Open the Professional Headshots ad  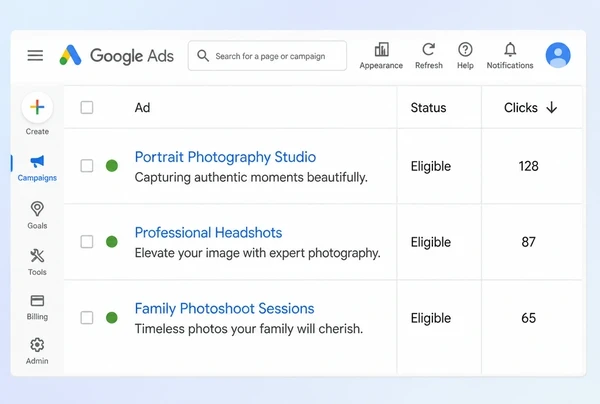point(208,233)
